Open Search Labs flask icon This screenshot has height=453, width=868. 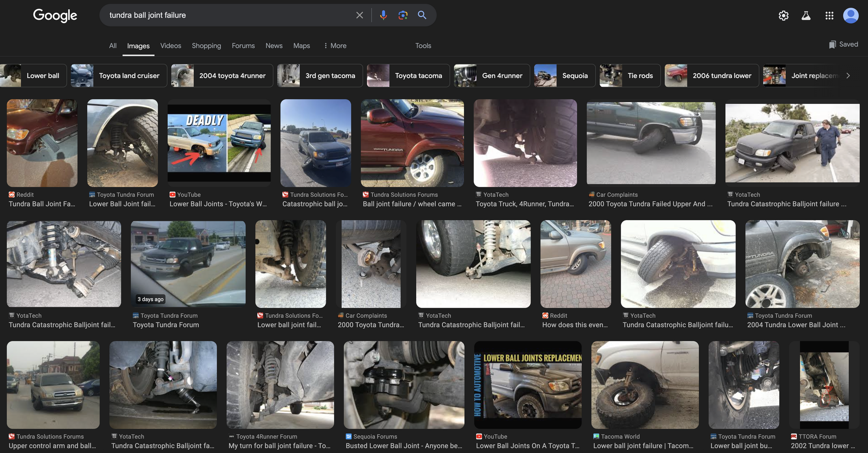(806, 15)
